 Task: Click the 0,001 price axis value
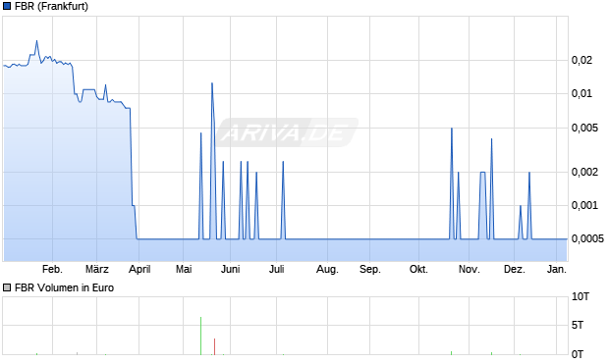point(584,205)
